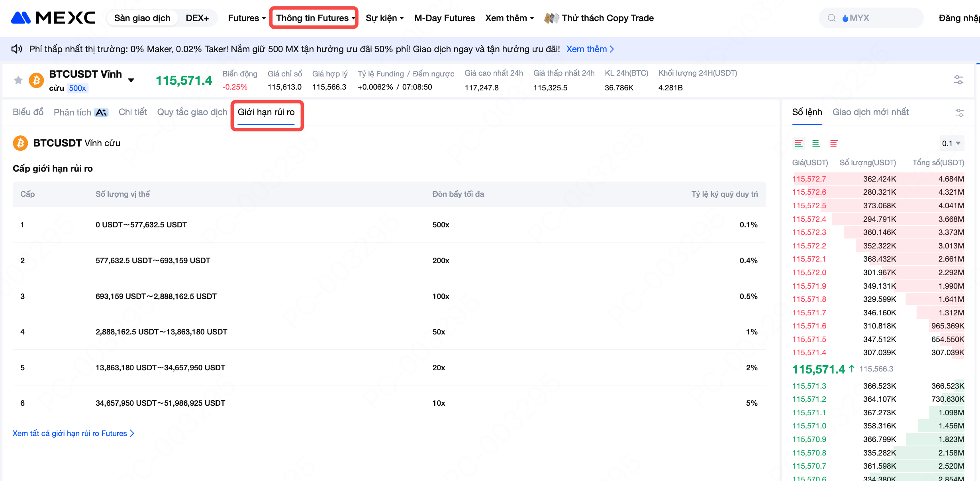Expand the Futures menu dropdown
Viewport: 980px width, 481px height.
[x=246, y=18]
